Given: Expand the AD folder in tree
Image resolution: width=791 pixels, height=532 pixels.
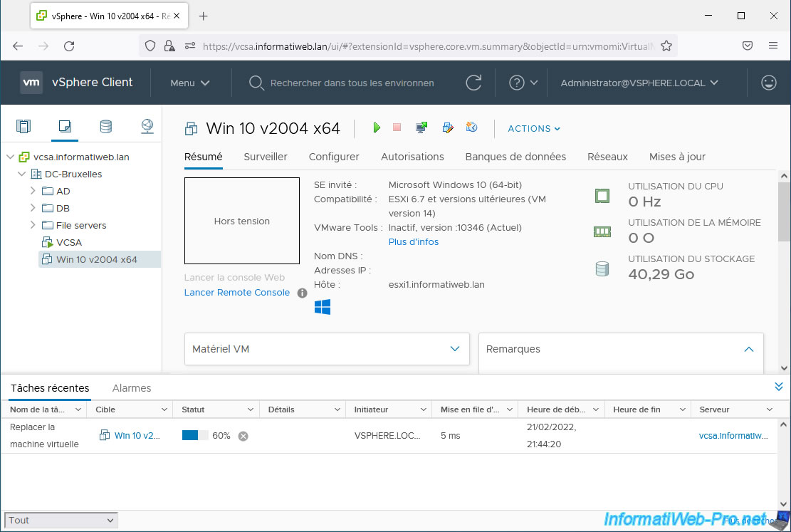Looking at the screenshot, I should [33, 191].
